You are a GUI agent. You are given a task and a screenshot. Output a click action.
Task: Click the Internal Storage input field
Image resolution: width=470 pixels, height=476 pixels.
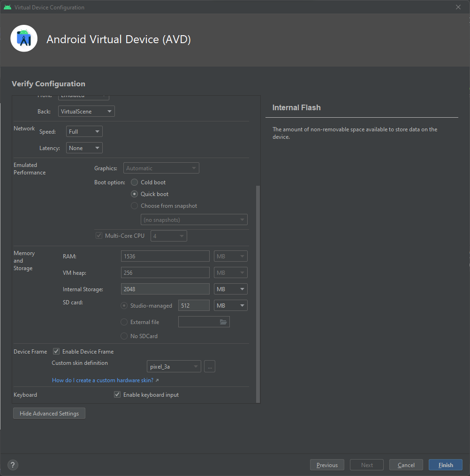click(165, 289)
